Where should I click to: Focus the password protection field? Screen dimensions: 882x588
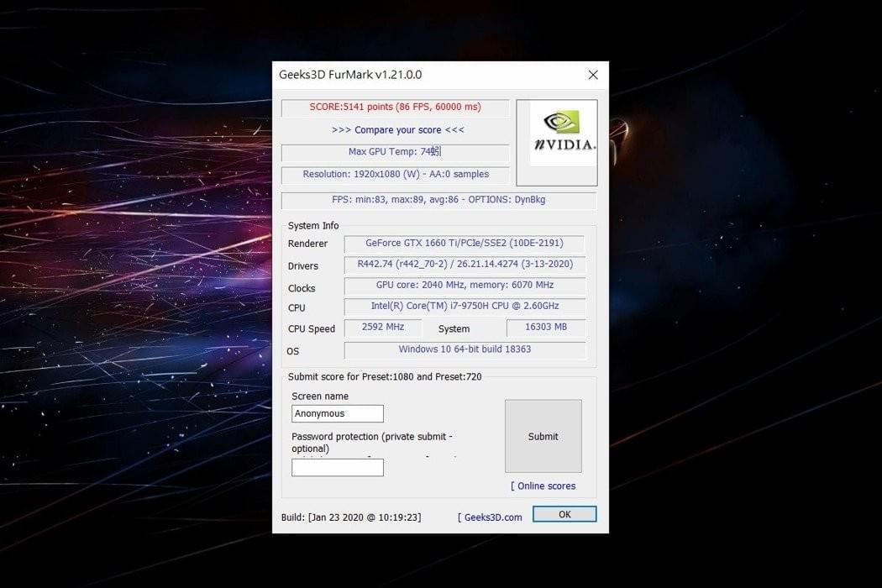point(338,468)
